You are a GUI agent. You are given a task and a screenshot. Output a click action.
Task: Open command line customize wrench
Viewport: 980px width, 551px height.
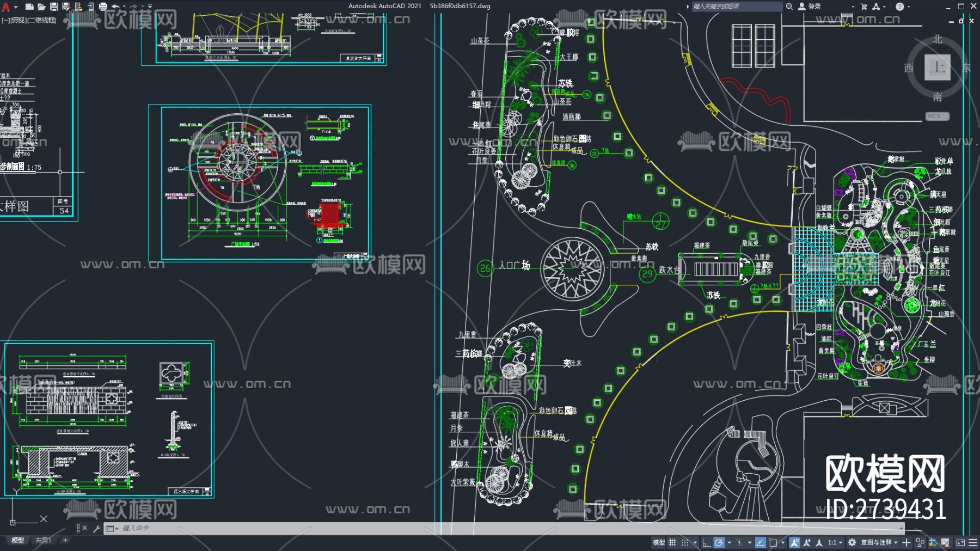click(x=96, y=528)
